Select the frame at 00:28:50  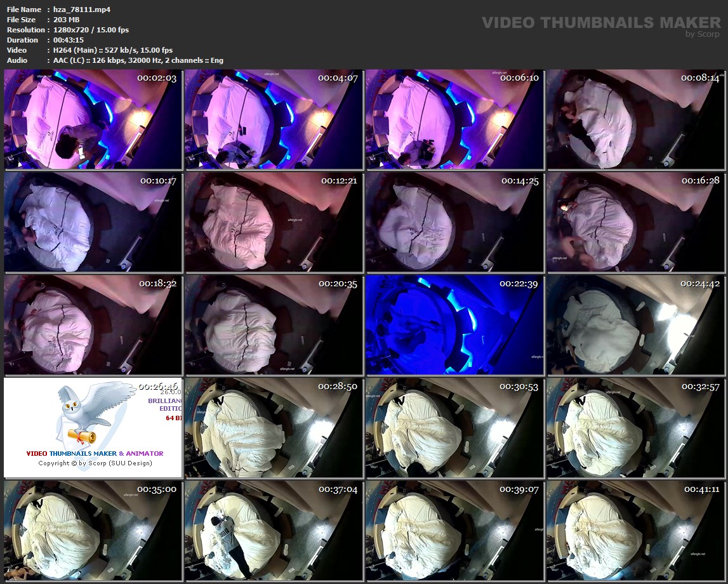pos(274,428)
